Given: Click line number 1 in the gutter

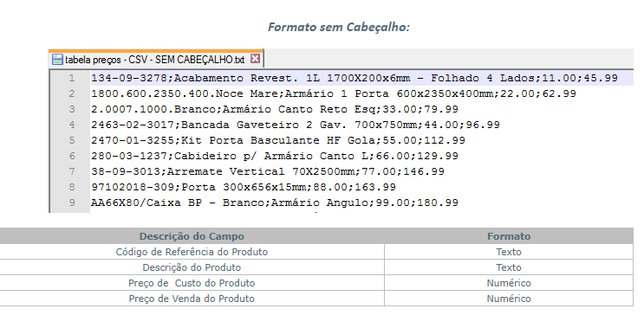Looking at the screenshot, I should [72, 78].
